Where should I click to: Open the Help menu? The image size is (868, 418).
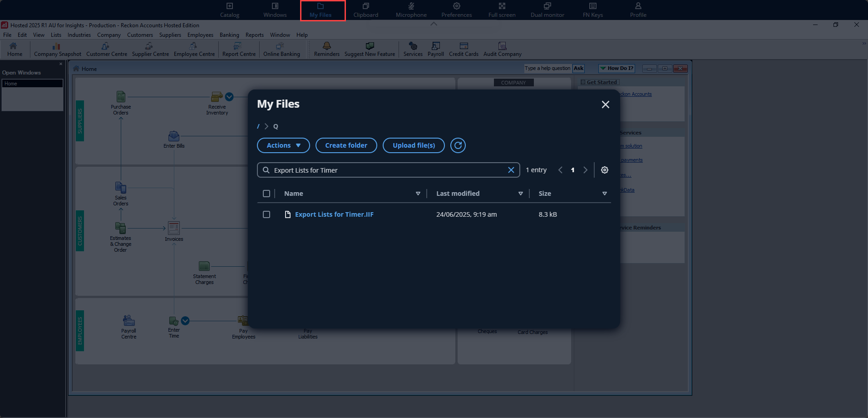click(x=302, y=35)
